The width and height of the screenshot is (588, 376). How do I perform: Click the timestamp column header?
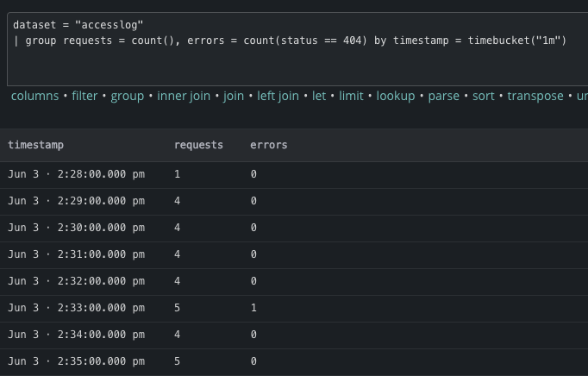pyautogui.click(x=36, y=145)
